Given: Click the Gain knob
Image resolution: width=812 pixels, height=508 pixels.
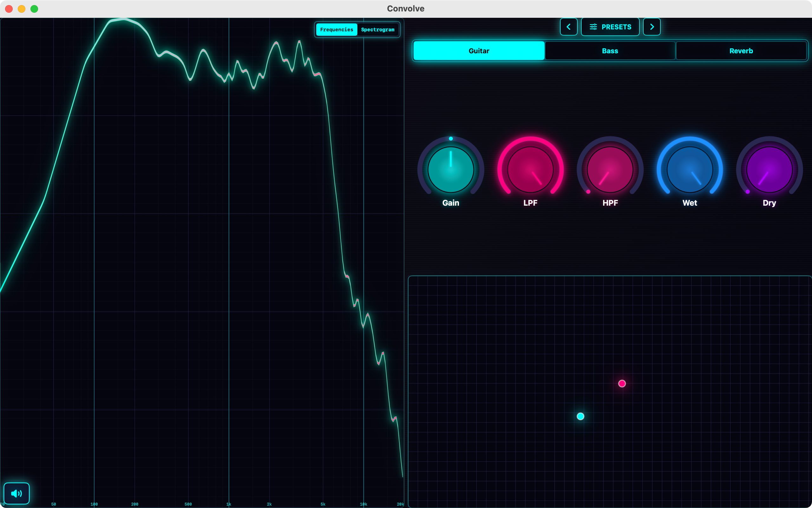Looking at the screenshot, I should (x=451, y=169).
